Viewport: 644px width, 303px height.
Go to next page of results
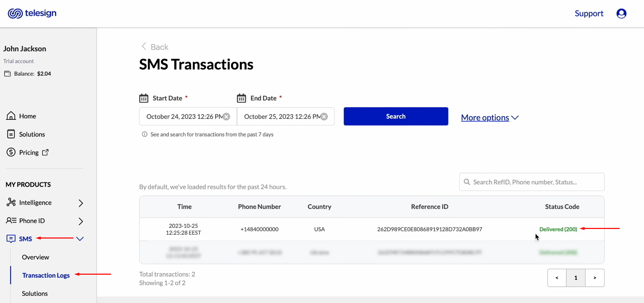595,278
